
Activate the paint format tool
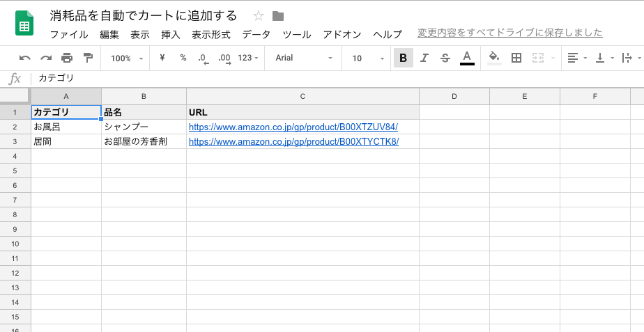coord(88,58)
